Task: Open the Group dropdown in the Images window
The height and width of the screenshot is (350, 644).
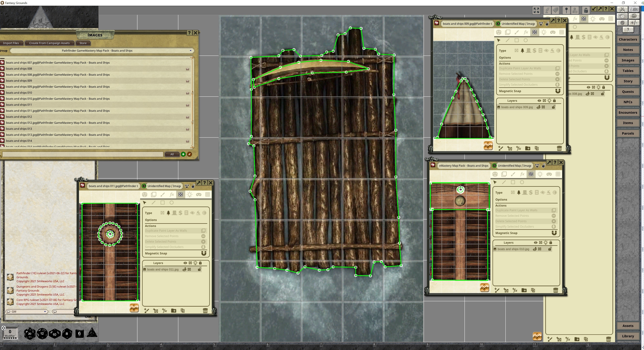Action: [x=191, y=50]
